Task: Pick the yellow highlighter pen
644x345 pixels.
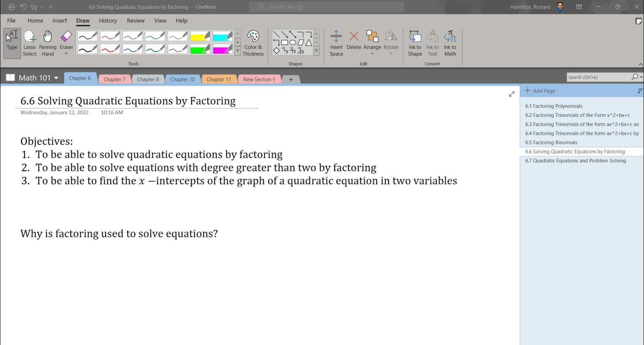Action: point(200,37)
